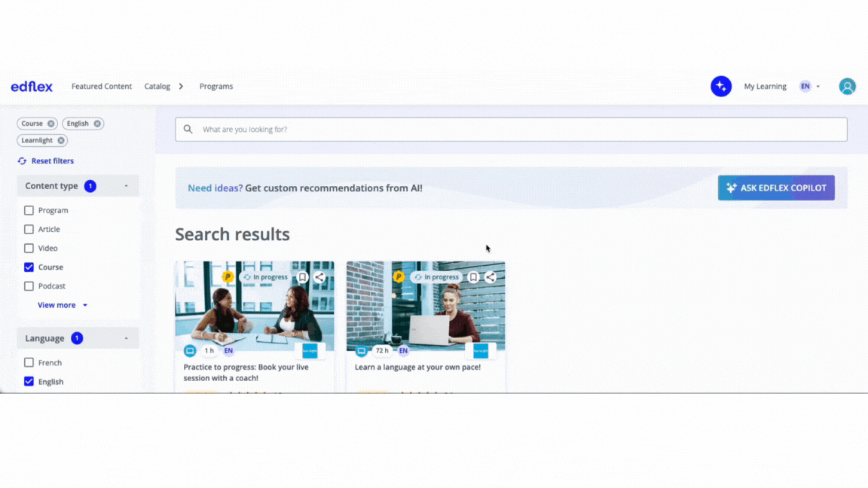Viewport: 868px width, 488px height.
Task: Click Ask Edflex Copilot button
Action: click(776, 188)
